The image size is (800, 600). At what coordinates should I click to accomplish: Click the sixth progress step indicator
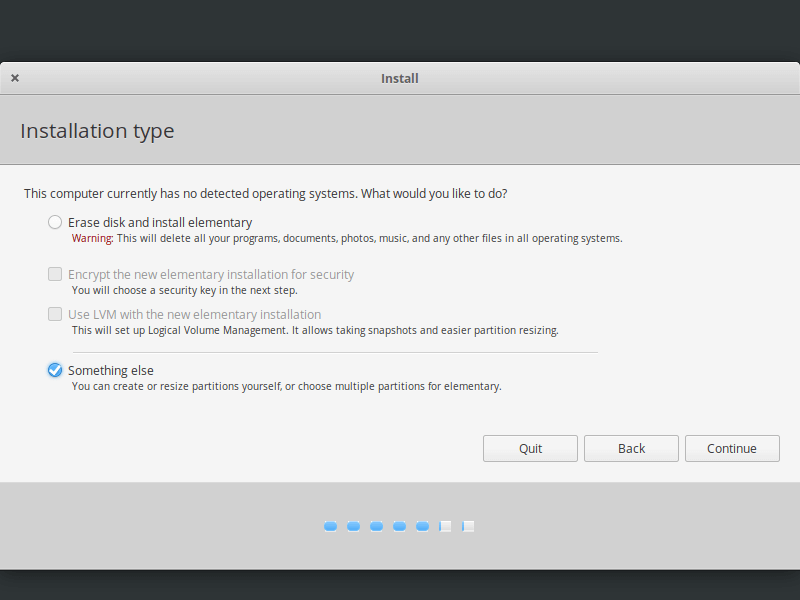446,526
